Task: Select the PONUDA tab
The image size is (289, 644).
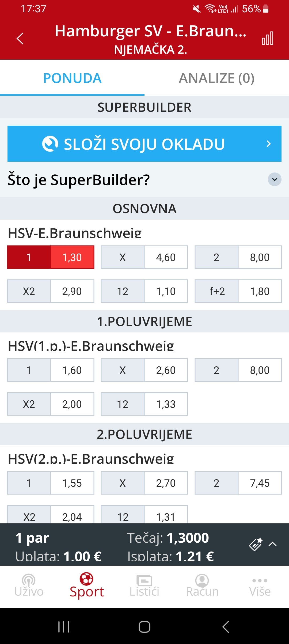Action: coord(72,78)
